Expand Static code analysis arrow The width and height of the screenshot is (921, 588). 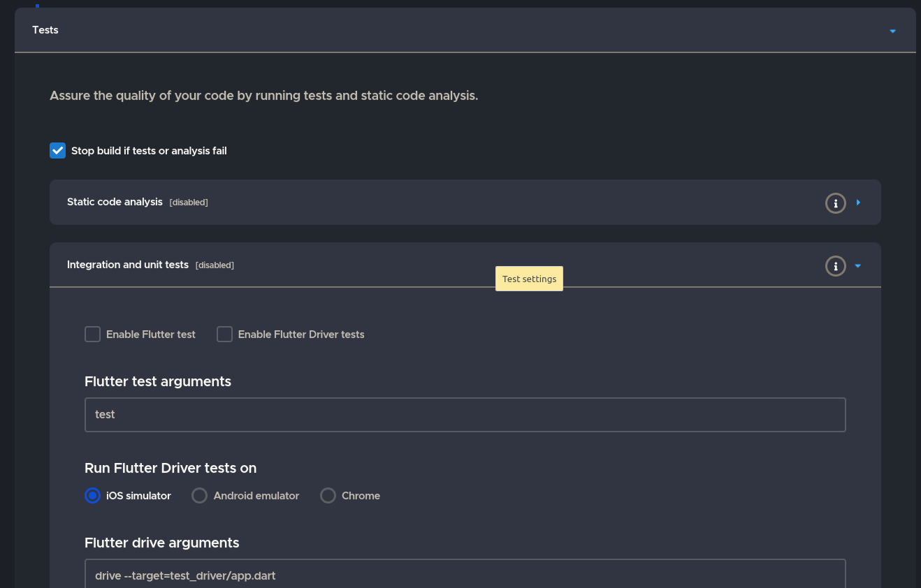pyautogui.click(x=858, y=203)
